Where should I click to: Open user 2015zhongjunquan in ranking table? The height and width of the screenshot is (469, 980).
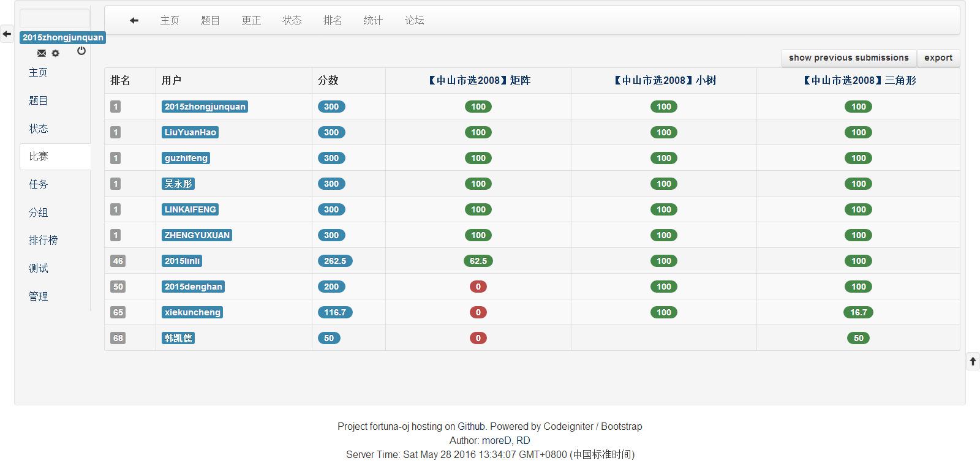coord(205,107)
